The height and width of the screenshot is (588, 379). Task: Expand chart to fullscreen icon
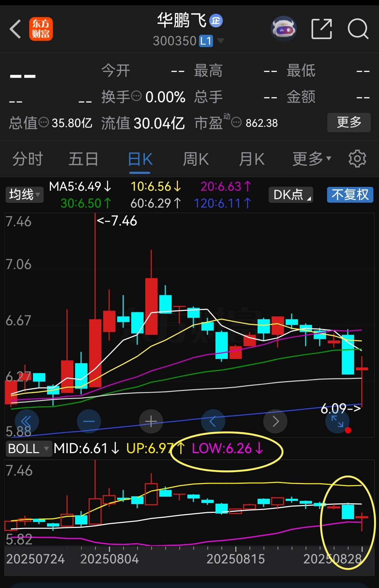pos(338,421)
